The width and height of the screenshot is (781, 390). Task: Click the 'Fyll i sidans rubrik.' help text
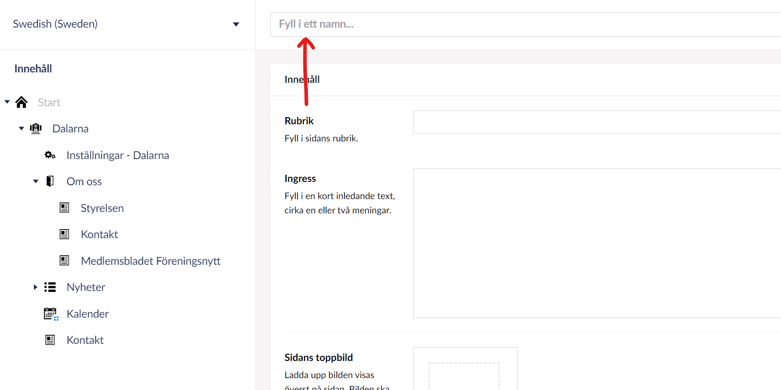[321, 138]
